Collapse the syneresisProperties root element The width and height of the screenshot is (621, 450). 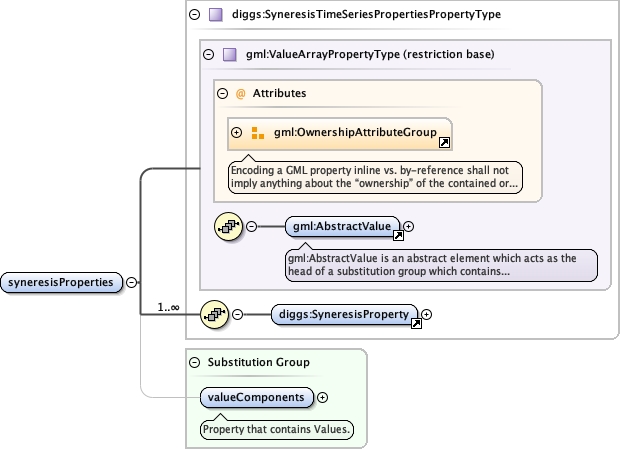132,282
